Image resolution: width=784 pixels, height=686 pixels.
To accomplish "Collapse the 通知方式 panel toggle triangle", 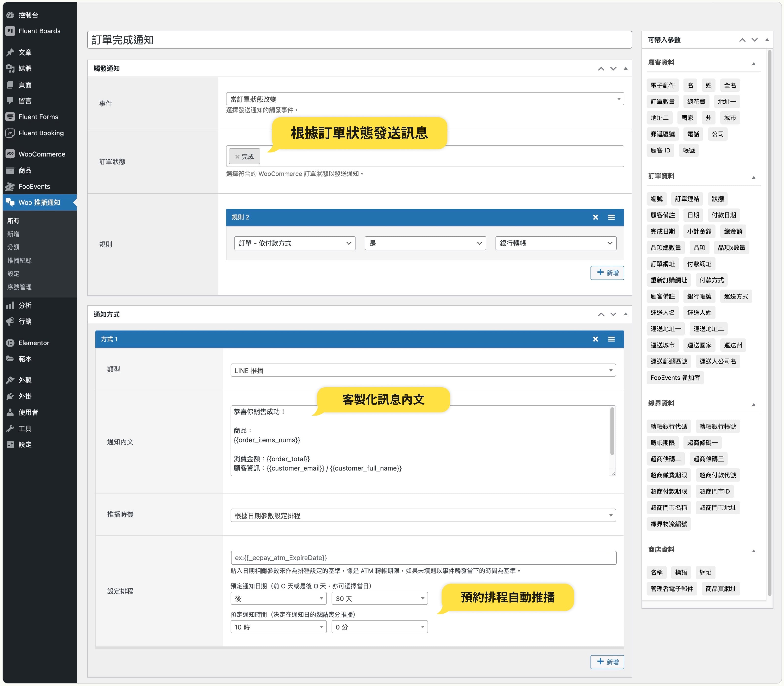I will [625, 314].
